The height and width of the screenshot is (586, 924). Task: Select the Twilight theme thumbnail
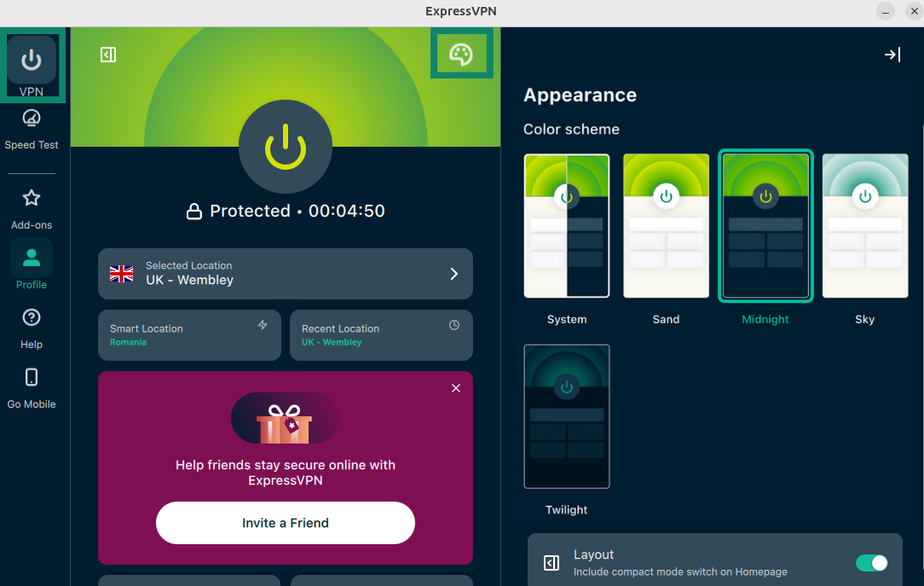pos(566,416)
